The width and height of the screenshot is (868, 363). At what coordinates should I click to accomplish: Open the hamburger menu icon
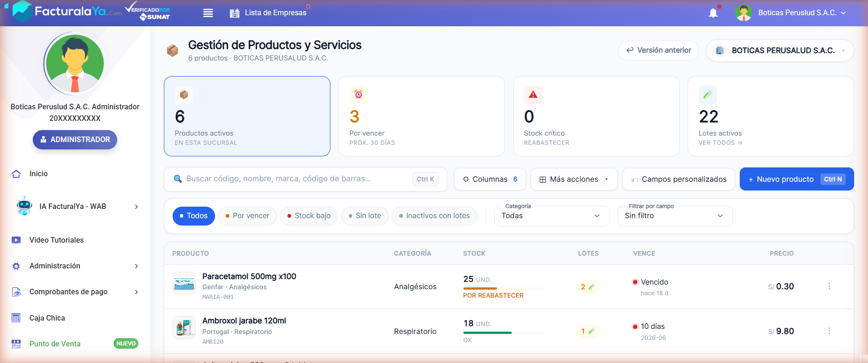208,13
